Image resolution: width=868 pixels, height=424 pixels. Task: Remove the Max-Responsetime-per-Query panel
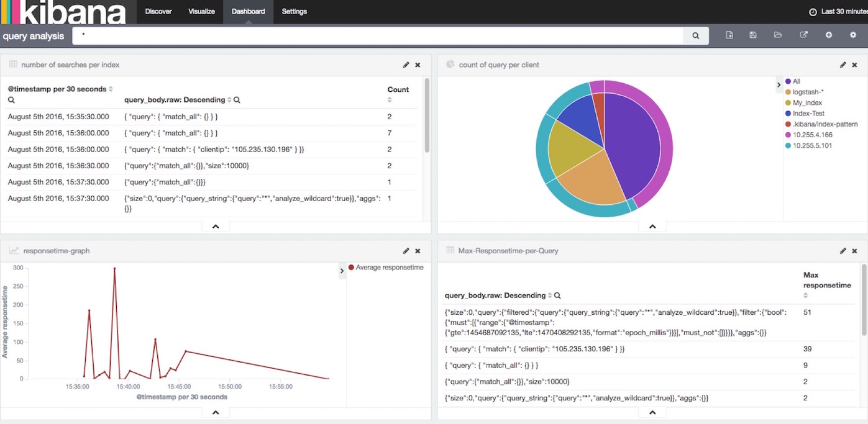coord(854,251)
